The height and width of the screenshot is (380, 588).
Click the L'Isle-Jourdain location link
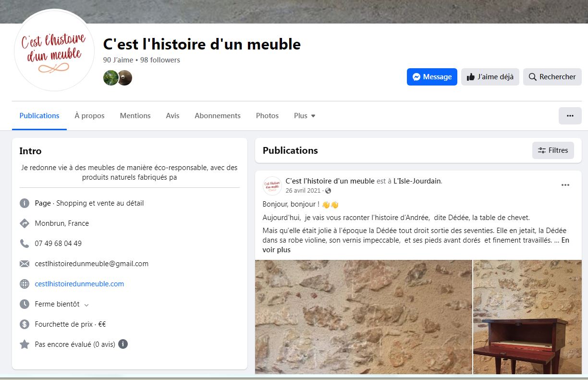coord(417,181)
